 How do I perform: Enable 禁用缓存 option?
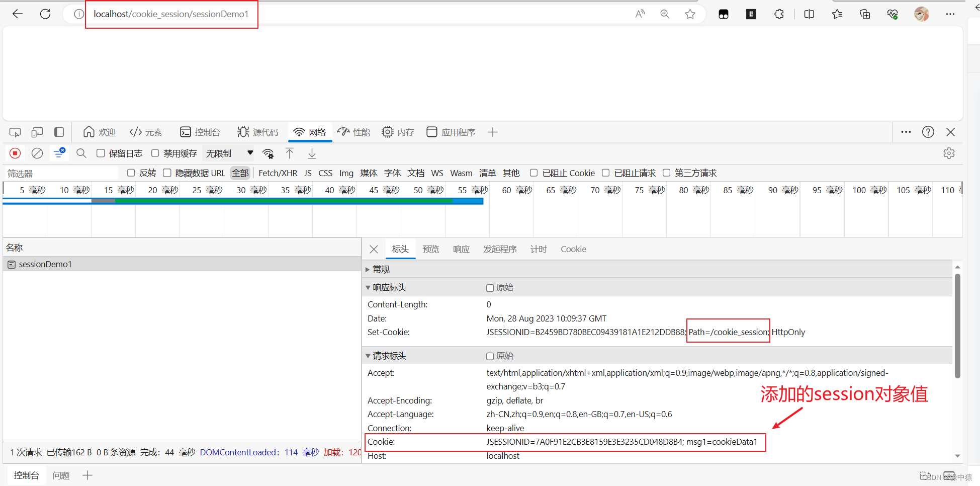click(155, 153)
